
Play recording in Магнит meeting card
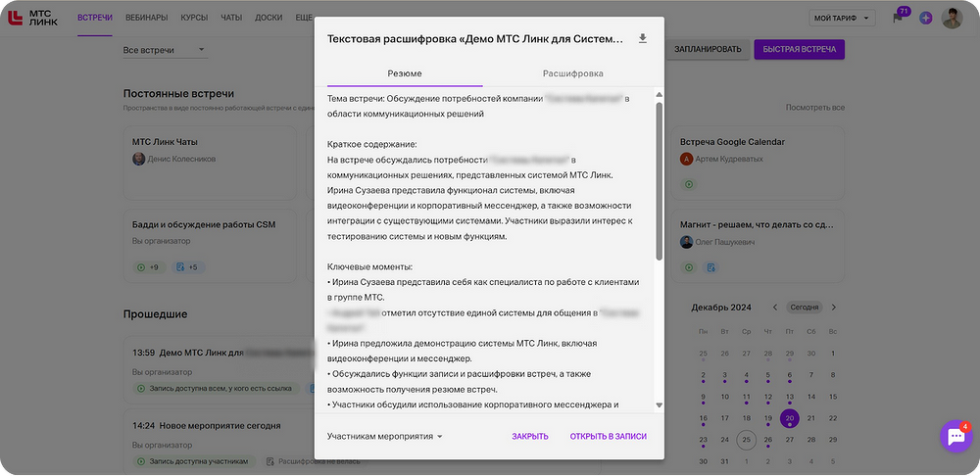(x=689, y=267)
